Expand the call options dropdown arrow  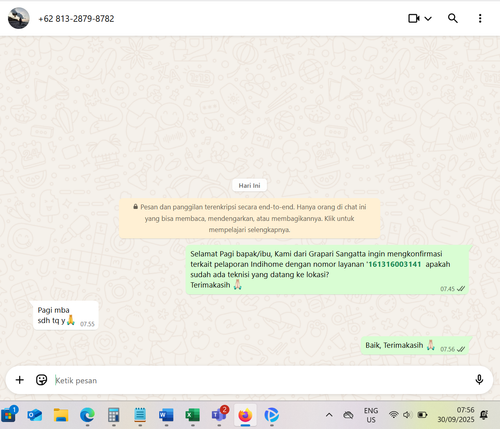pos(428,19)
